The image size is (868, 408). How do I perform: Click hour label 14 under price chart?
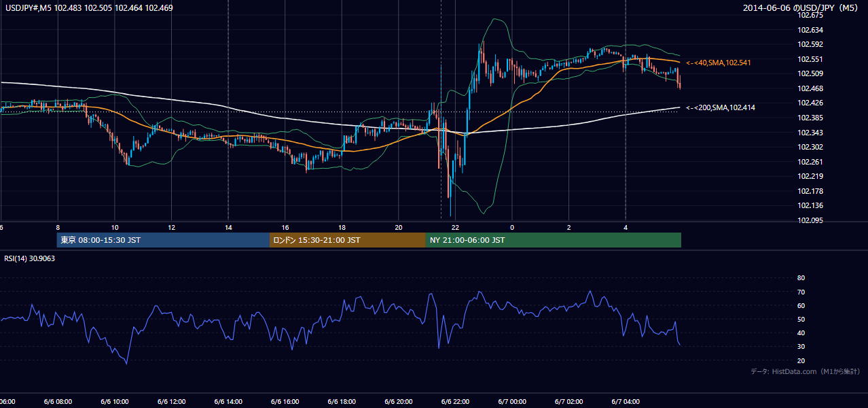[228, 228]
